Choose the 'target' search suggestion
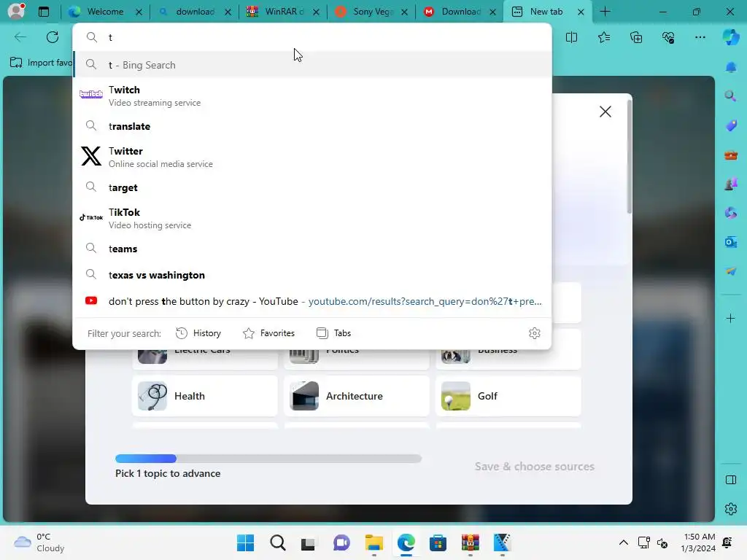The image size is (747, 560). [x=312, y=187]
